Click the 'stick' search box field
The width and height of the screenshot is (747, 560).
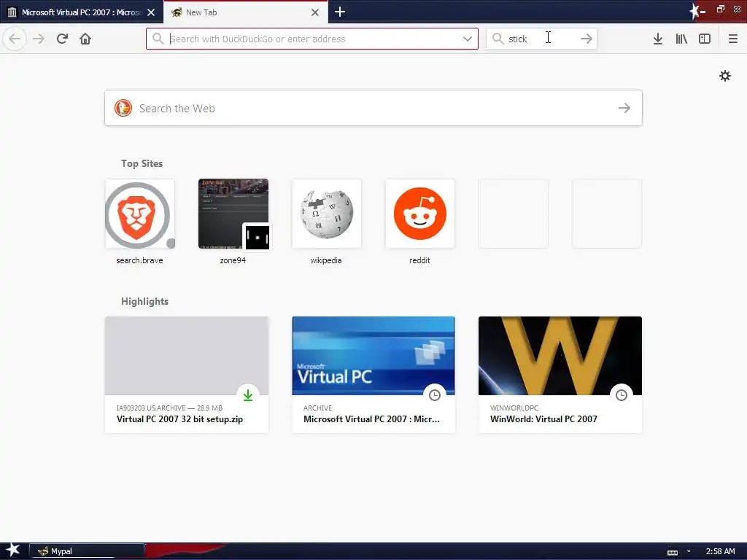coord(542,39)
